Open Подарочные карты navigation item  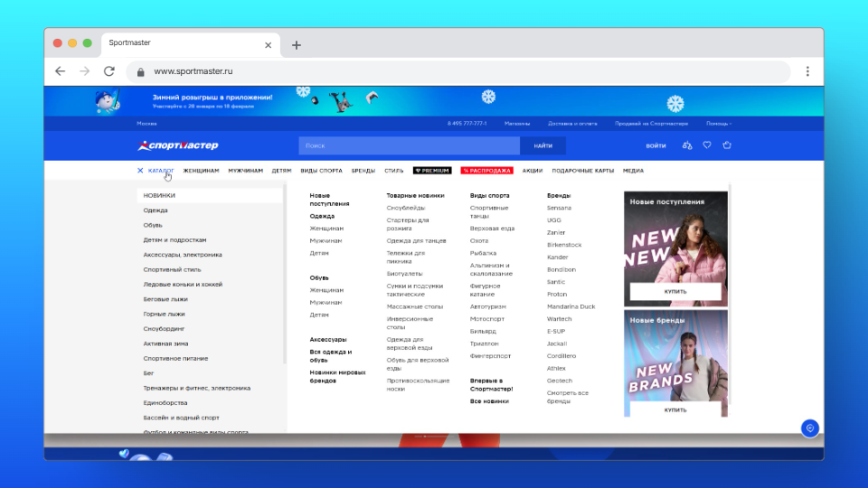(582, 171)
